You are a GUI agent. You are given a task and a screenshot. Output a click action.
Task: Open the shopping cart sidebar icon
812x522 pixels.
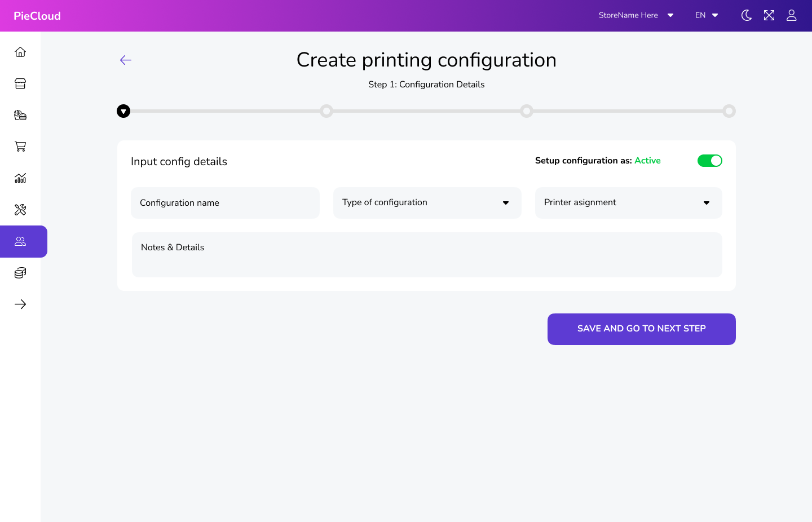(x=20, y=147)
